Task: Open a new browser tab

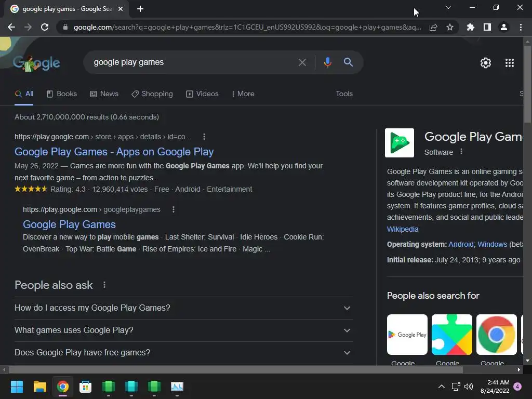Action: [140, 9]
